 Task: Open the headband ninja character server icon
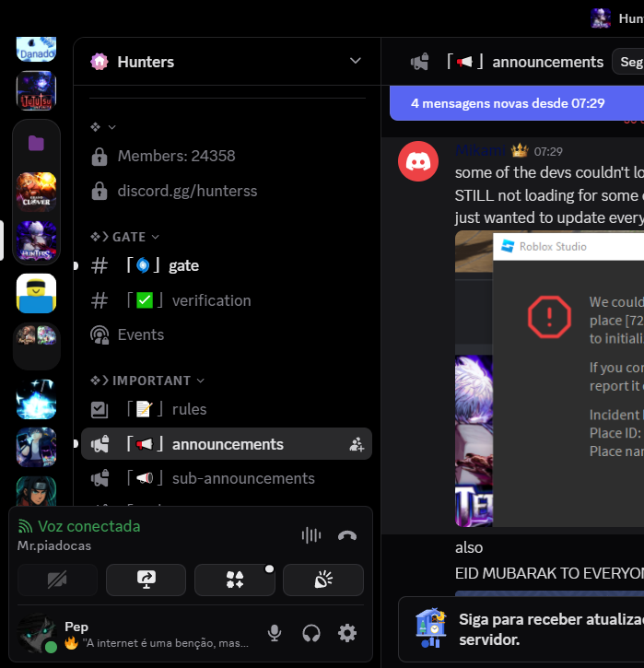[36, 491]
